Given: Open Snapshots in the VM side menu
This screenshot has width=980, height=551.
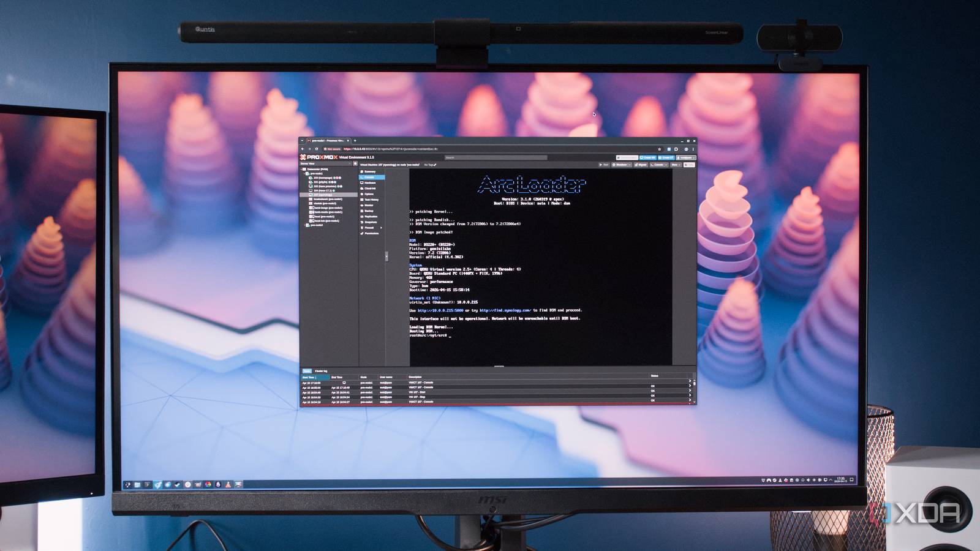Looking at the screenshot, I should (372, 222).
